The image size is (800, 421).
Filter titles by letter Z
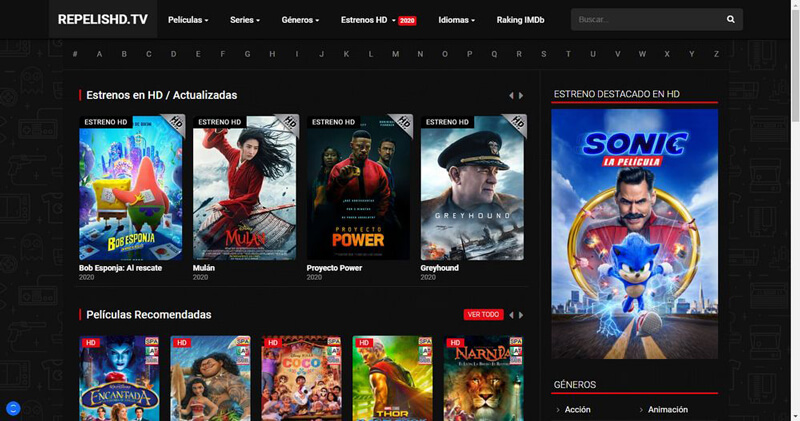click(x=716, y=54)
